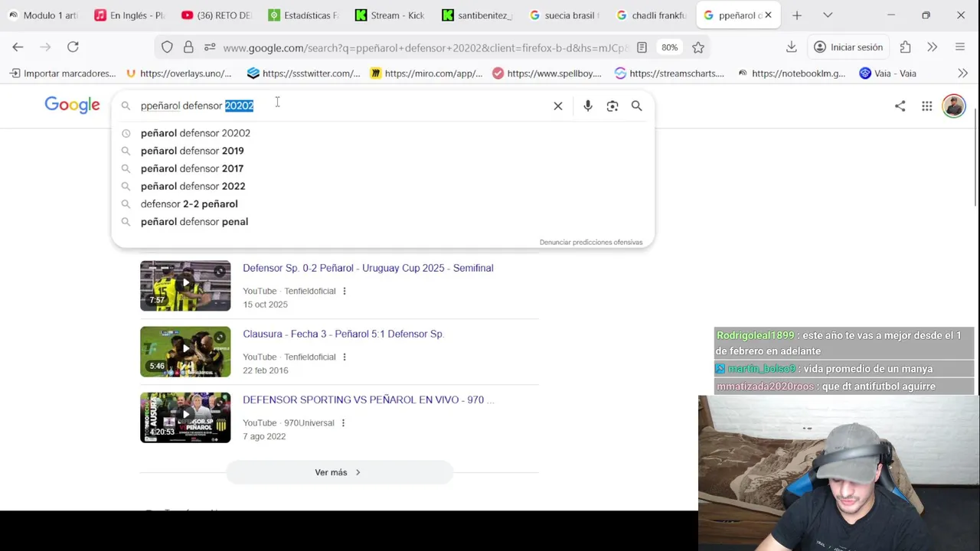This screenshot has width=980, height=551.
Task: Select suggestion peñarol defensor 2022
Action: coord(193,186)
